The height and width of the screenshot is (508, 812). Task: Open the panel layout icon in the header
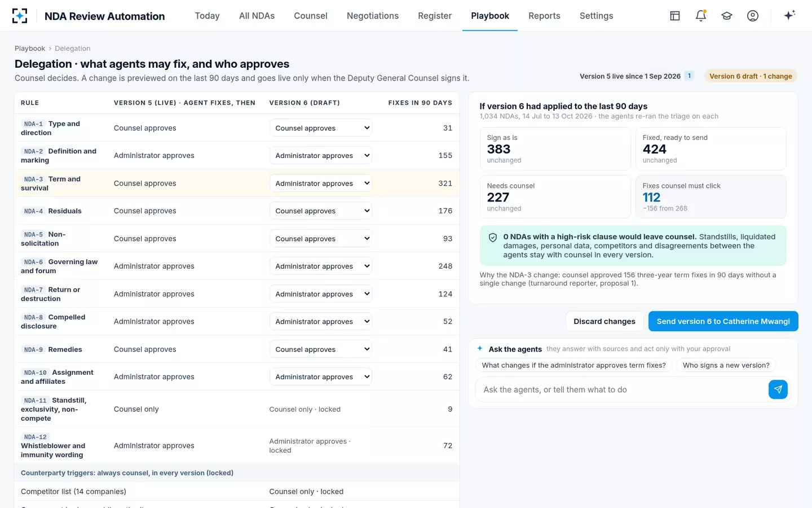coord(675,16)
